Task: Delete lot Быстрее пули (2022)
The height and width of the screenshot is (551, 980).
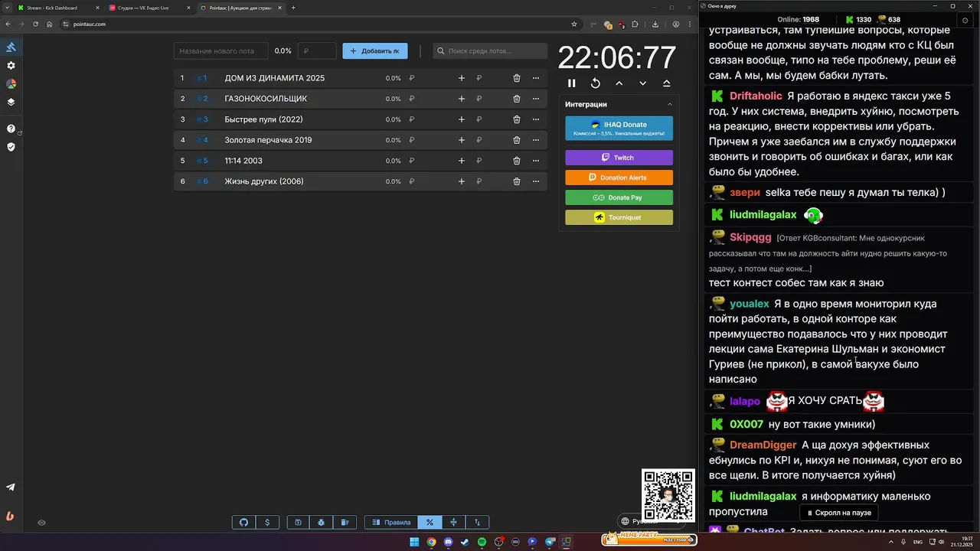Action: coord(517,119)
